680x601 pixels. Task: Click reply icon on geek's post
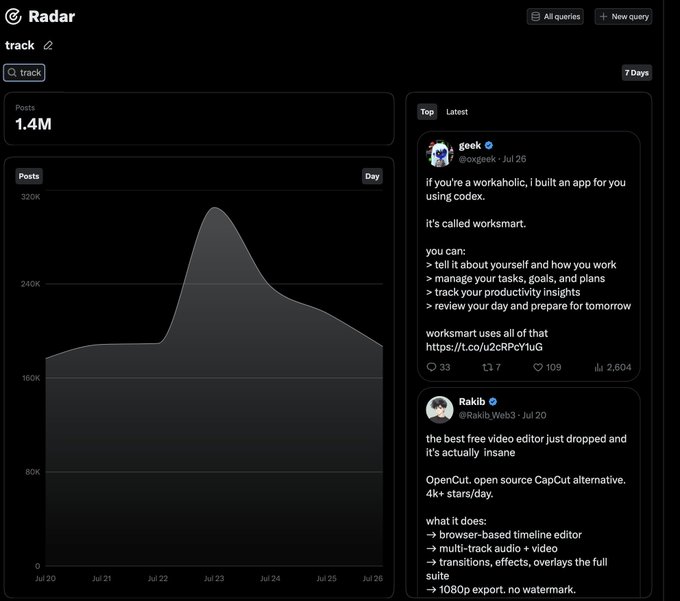point(431,367)
